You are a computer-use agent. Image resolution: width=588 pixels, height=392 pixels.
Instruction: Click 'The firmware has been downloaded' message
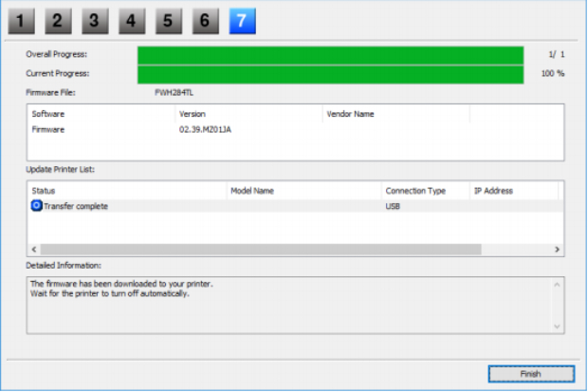coord(121,284)
